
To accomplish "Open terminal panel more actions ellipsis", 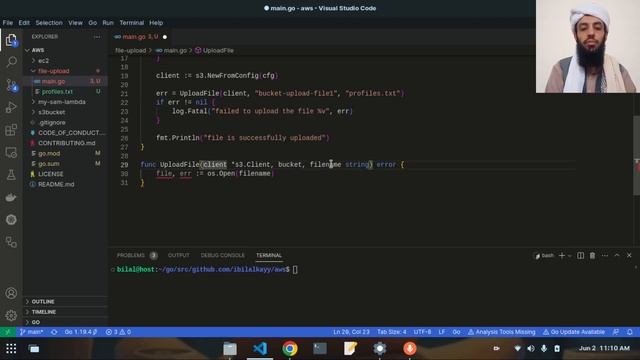I will click(605, 256).
